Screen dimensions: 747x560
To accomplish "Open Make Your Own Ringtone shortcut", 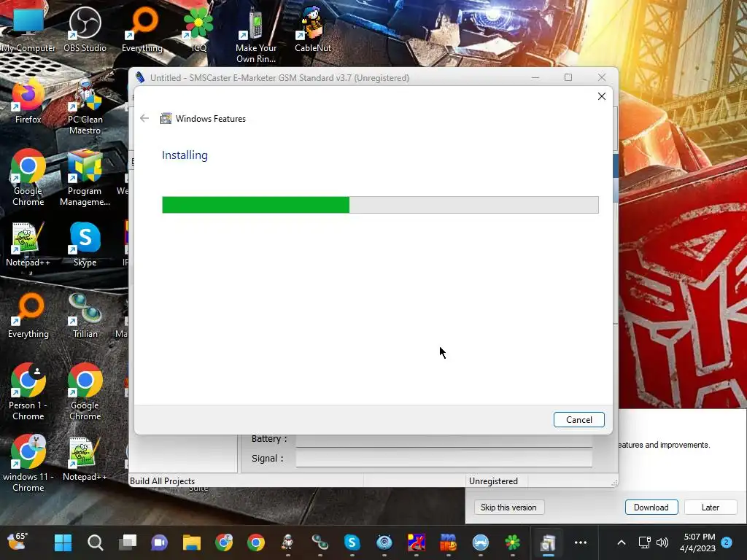I will (256, 36).
